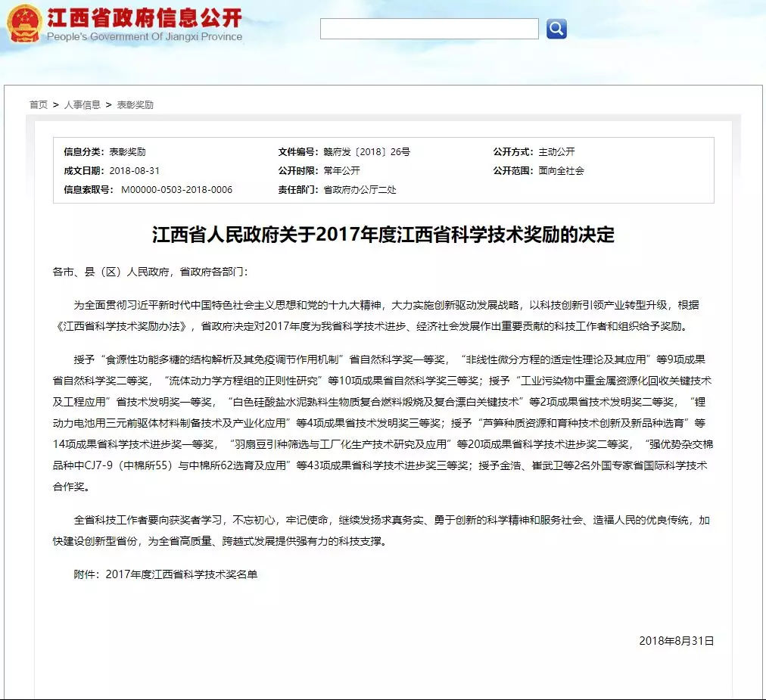Focus the search input field

pyautogui.click(x=429, y=29)
